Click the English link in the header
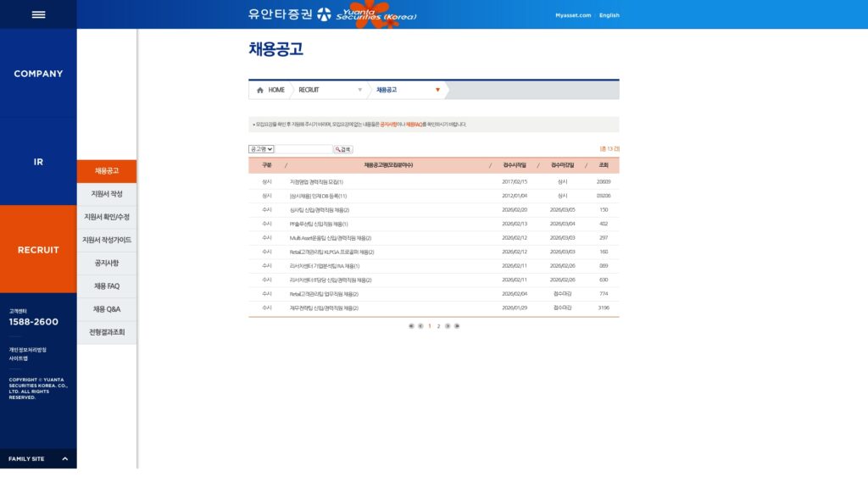Screen dimensions: 868x488 click(608, 14)
